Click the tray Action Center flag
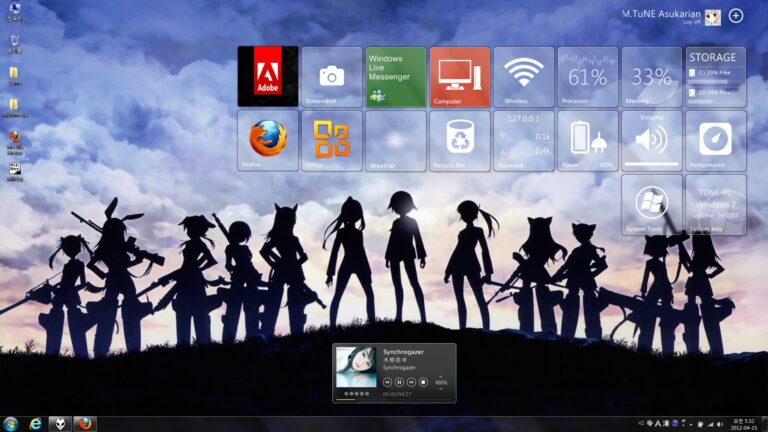 pyautogui.click(x=700, y=424)
